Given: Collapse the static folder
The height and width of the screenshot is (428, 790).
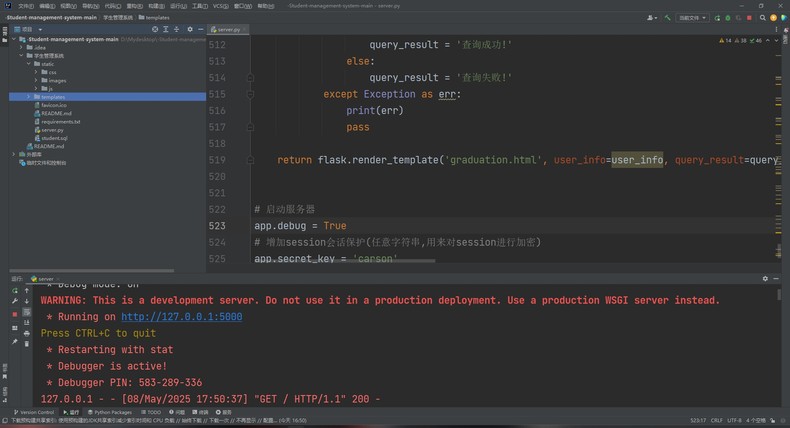Looking at the screenshot, I should tap(28, 64).
